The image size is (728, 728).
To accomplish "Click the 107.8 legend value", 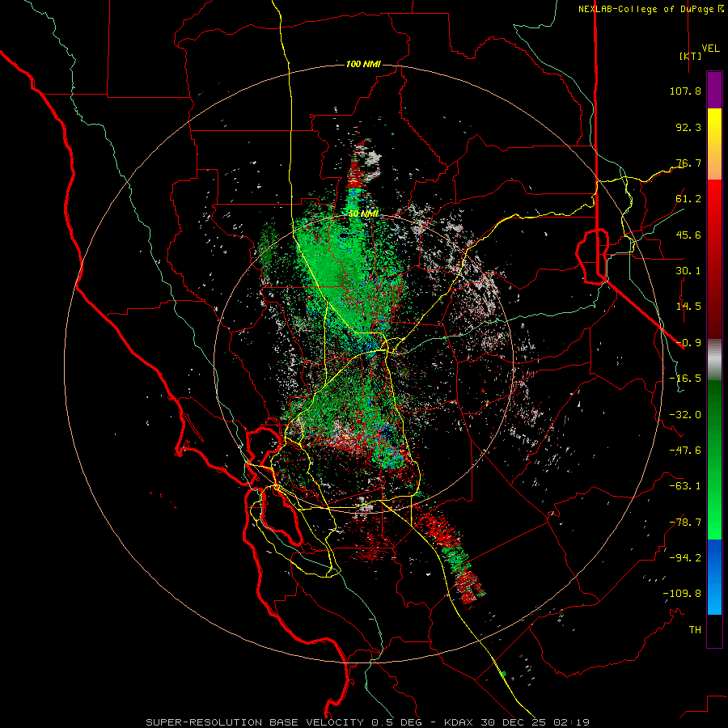I will [x=685, y=91].
